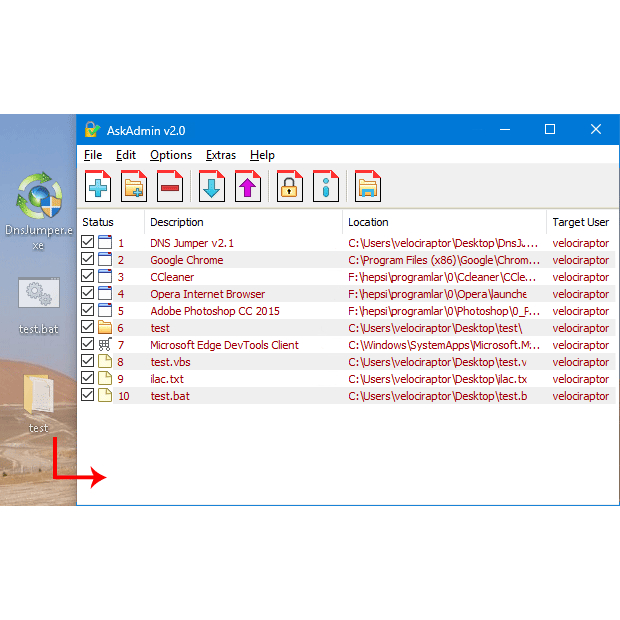This screenshot has height=620, width=620.
Task: Uncheck Microsoft Edge DevTools Client checkbox
Action: (87, 344)
